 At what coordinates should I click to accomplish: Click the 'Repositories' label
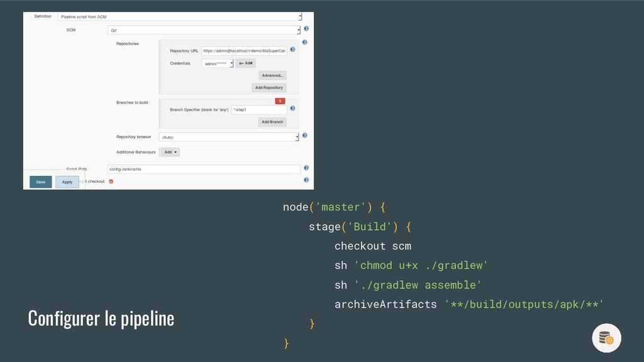[127, 44]
